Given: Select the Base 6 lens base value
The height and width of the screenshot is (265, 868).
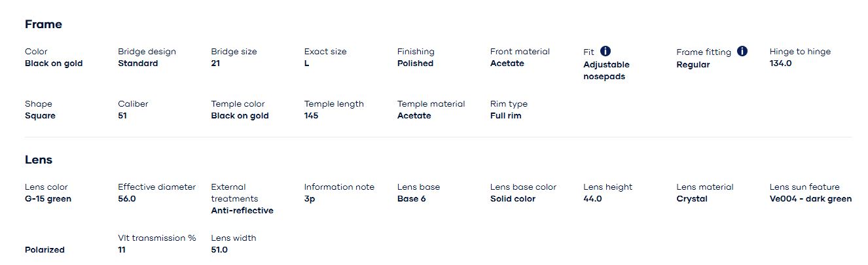Looking at the screenshot, I should pos(411,199).
